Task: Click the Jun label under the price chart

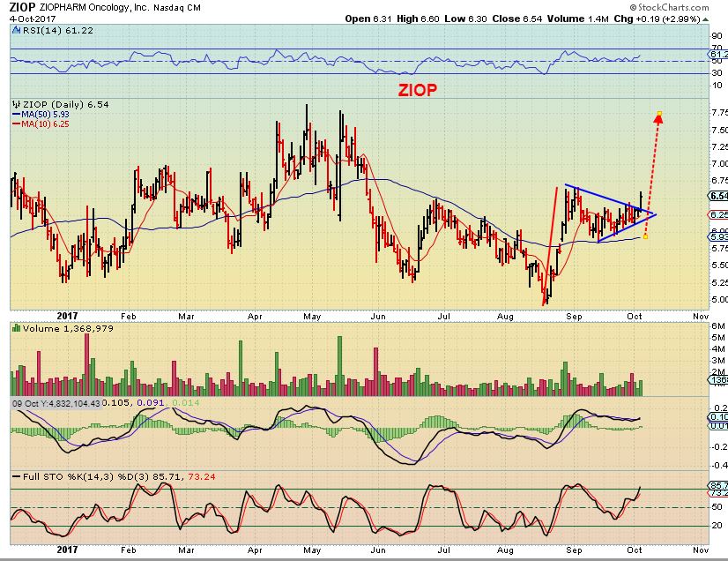Action: click(x=378, y=317)
